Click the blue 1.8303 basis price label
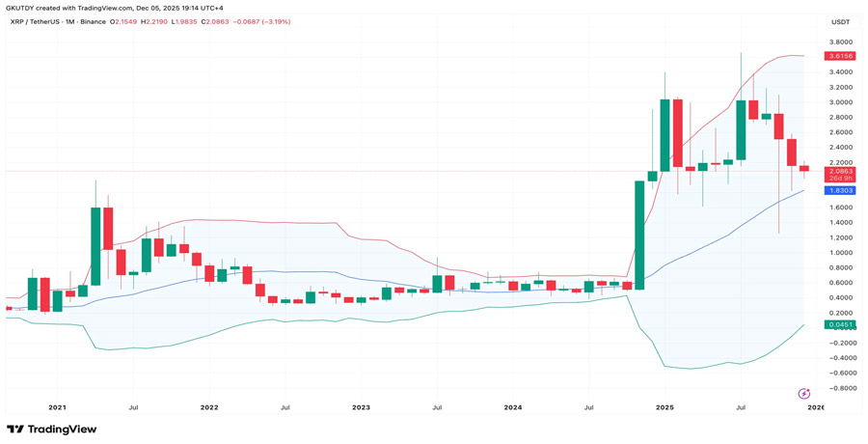The width and height of the screenshot is (868, 444). coord(839,191)
